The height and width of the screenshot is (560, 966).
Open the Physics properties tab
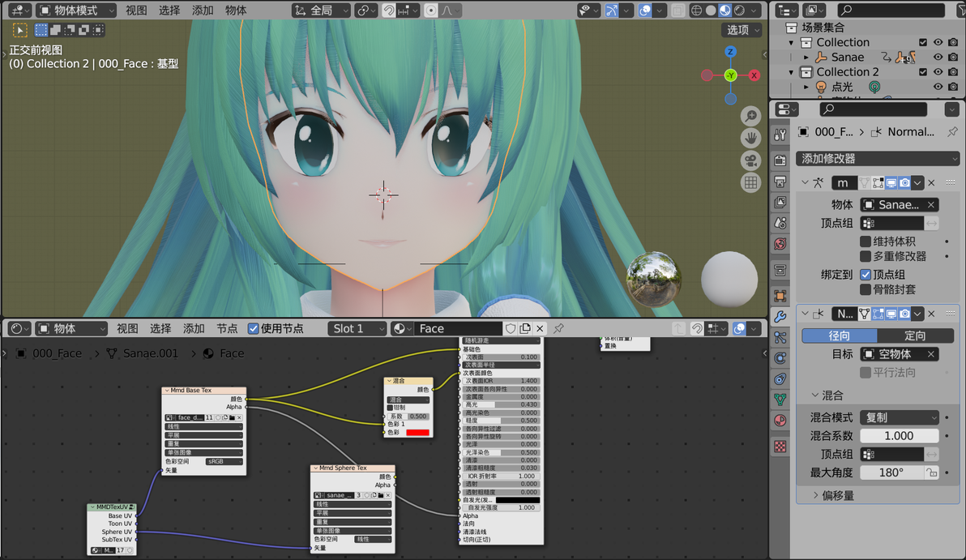(x=780, y=358)
